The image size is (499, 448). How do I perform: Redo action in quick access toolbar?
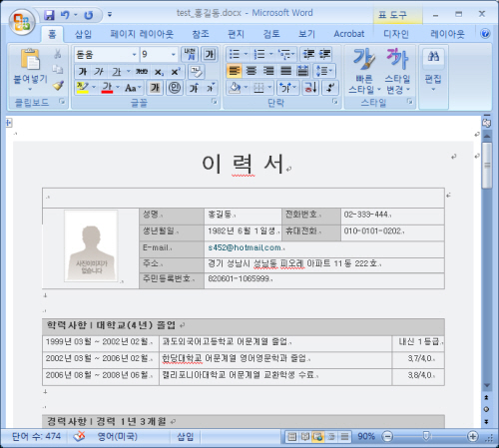click(89, 15)
